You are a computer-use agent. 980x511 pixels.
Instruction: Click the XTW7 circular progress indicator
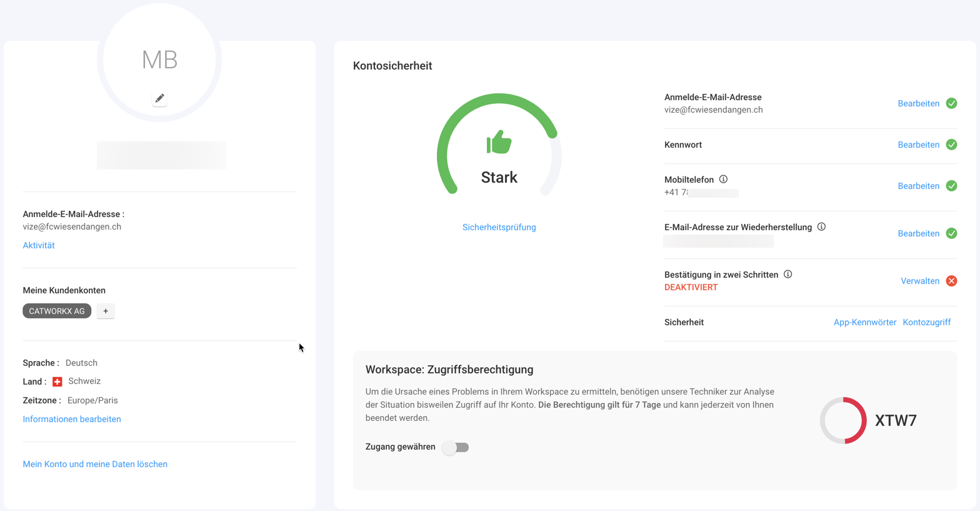point(843,420)
